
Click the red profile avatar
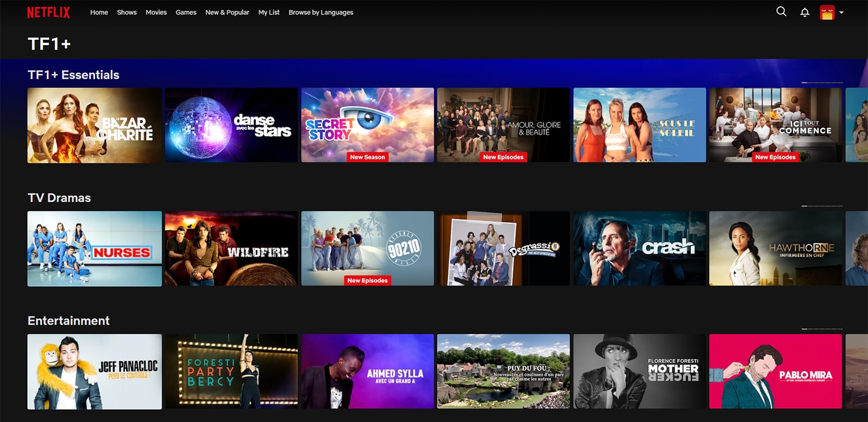click(x=827, y=12)
